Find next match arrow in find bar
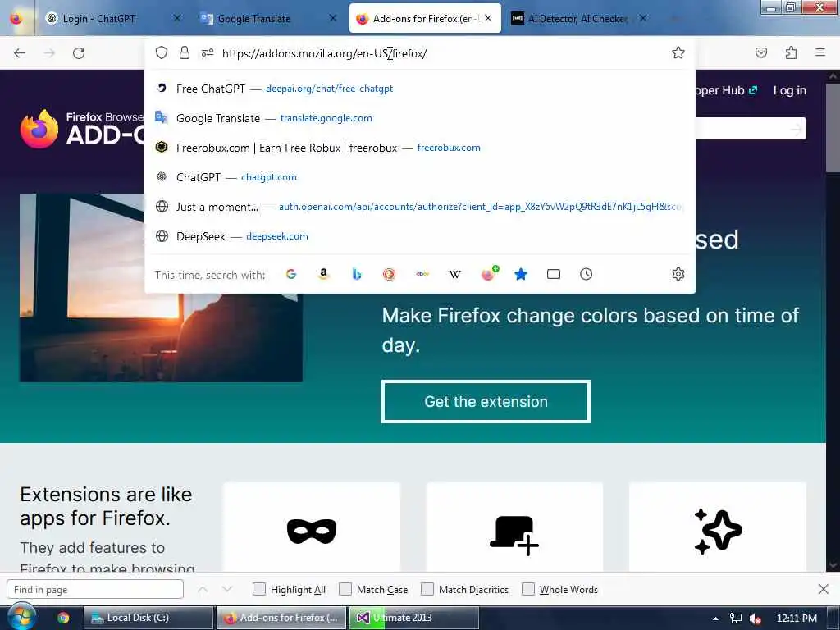Image resolution: width=840 pixels, height=630 pixels. pos(227,589)
